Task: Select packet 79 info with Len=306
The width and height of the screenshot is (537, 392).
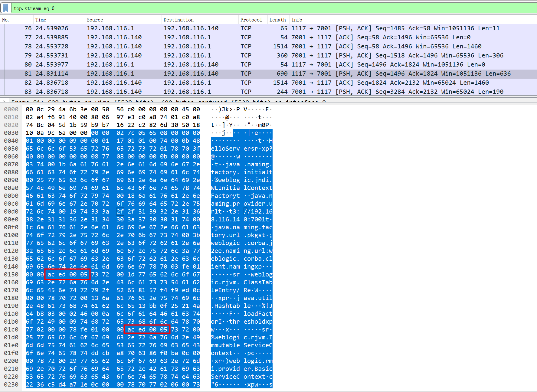Action: [x=397, y=55]
